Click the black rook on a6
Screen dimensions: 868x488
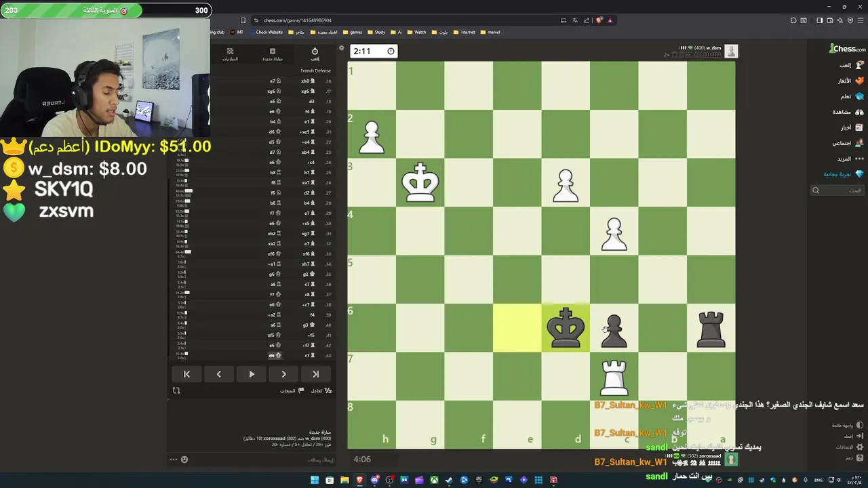pyautogui.click(x=711, y=328)
